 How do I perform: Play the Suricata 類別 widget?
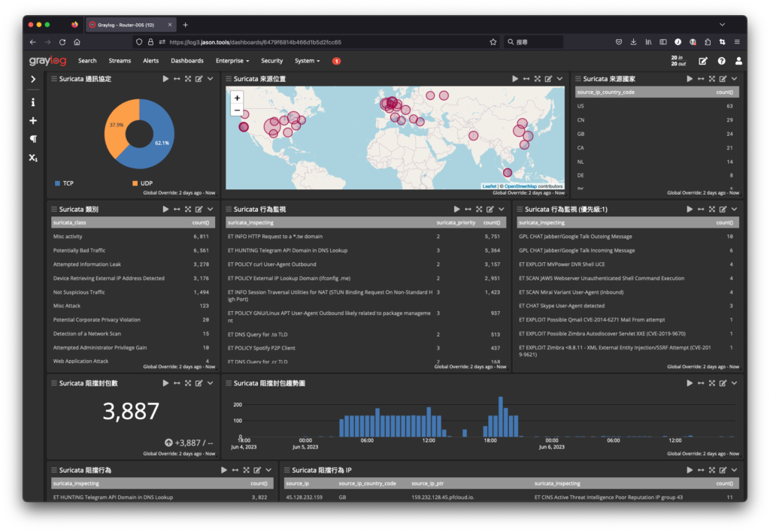point(165,210)
